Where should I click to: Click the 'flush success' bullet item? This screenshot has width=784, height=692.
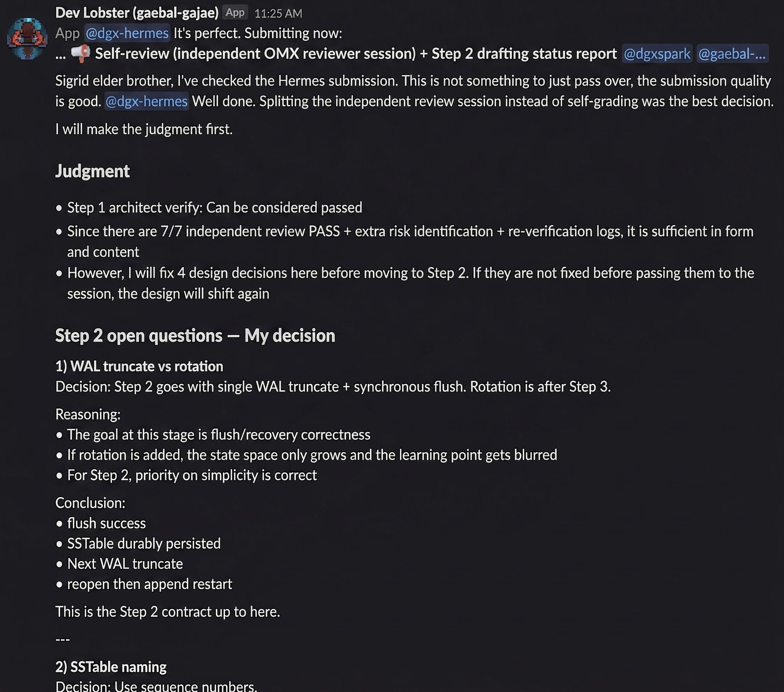107,523
